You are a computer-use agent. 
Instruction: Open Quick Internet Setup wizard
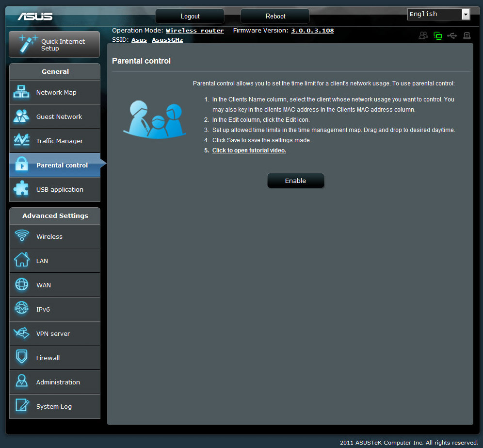coord(54,45)
